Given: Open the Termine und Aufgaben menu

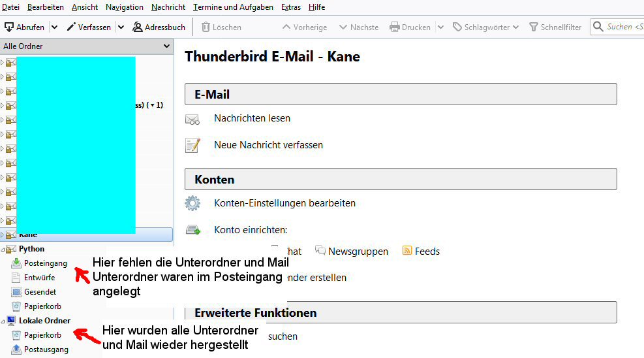Looking at the screenshot, I should [233, 7].
